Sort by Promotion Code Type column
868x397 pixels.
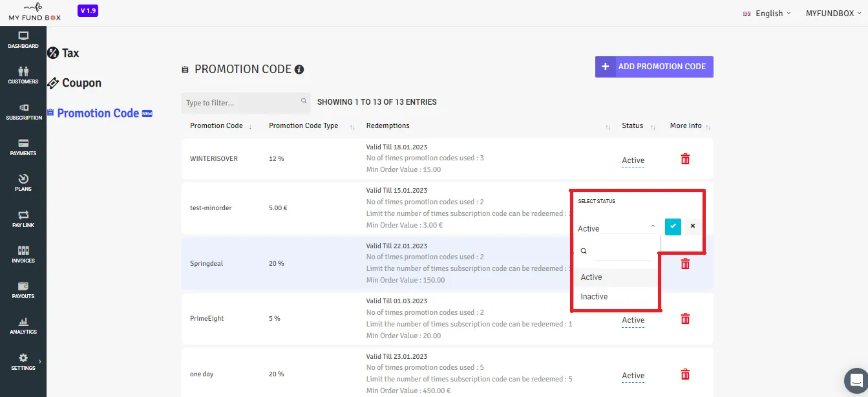[x=312, y=126]
